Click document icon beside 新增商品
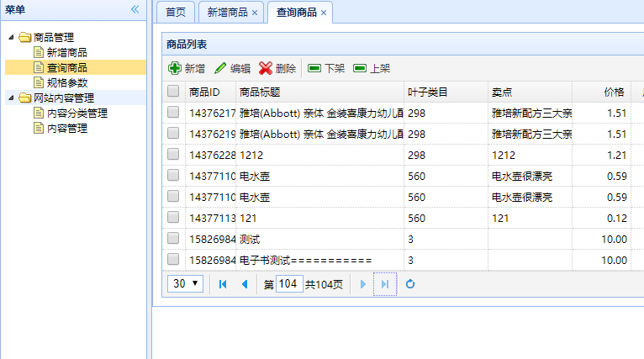 click(x=39, y=52)
